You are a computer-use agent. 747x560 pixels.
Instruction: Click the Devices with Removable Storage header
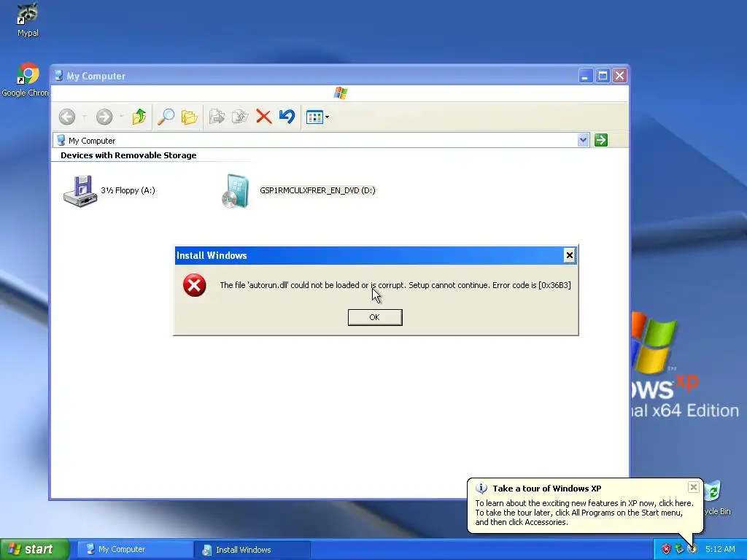[x=128, y=155]
